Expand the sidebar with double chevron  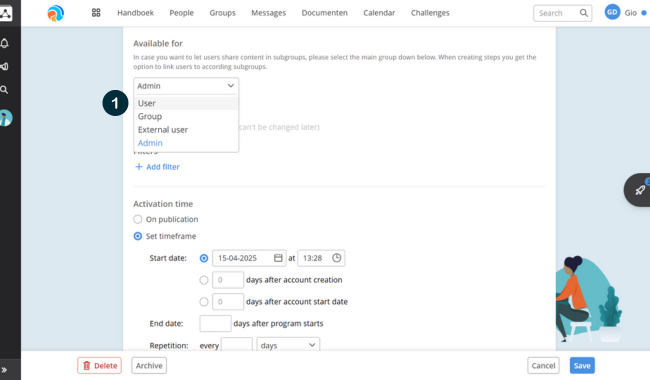point(4,370)
